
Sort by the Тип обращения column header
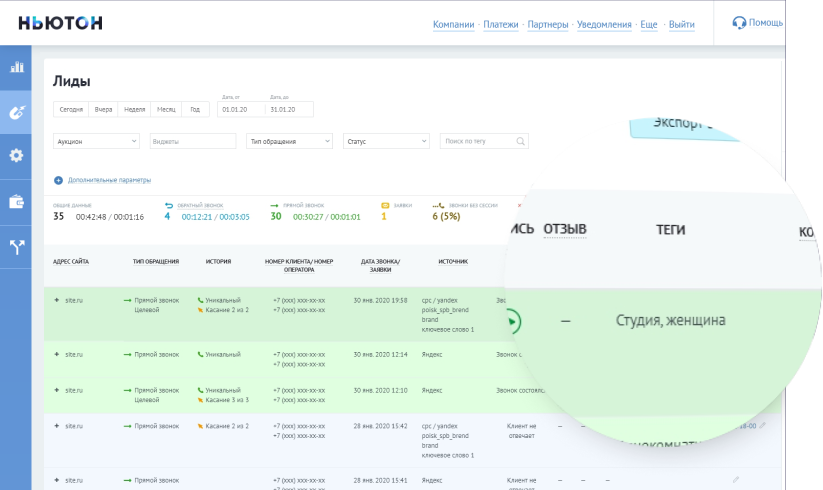click(156, 261)
